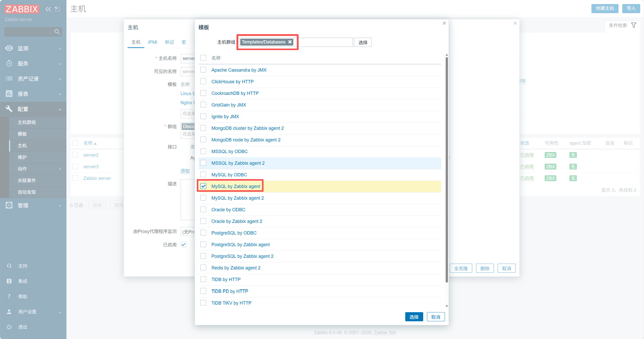644x339 pixels.
Task: Uncheck MySQL by Zabbix agent template
Action: (203, 186)
